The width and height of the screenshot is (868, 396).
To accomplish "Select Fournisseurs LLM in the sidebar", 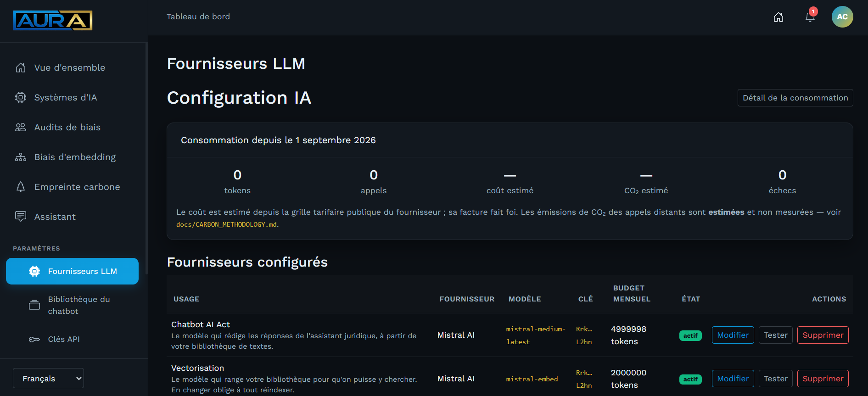I will [73, 271].
